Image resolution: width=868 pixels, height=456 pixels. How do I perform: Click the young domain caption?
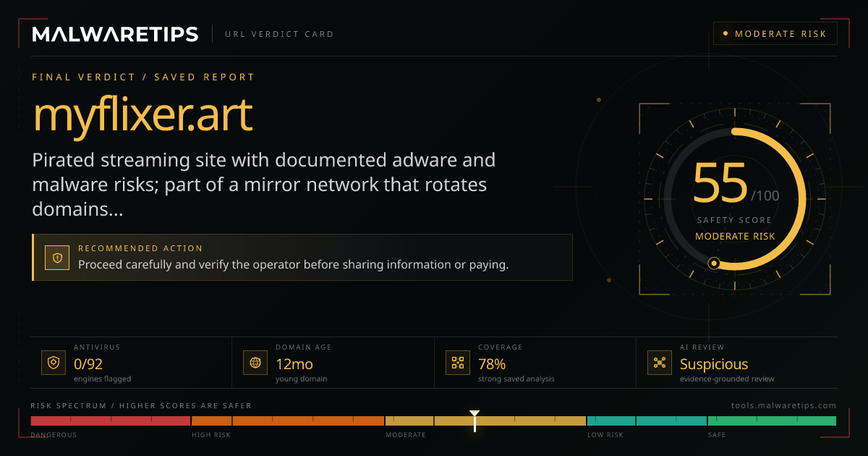303,379
